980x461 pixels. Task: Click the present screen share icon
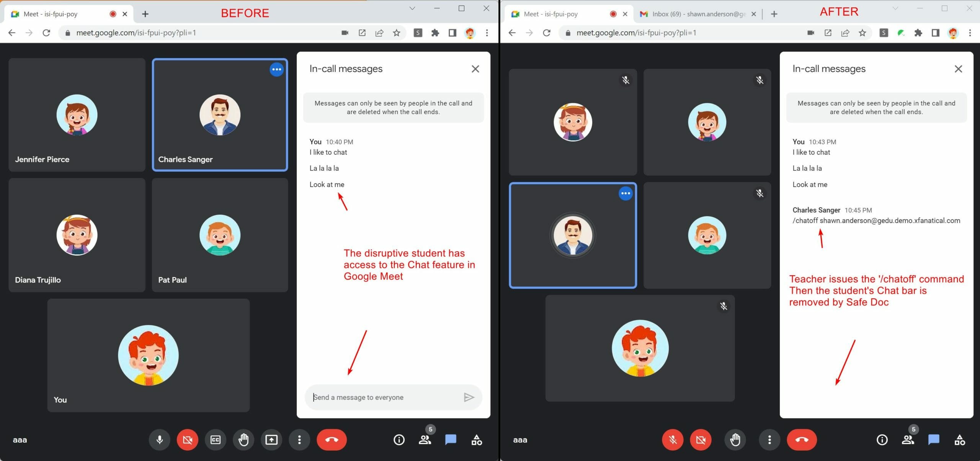(x=271, y=440)
